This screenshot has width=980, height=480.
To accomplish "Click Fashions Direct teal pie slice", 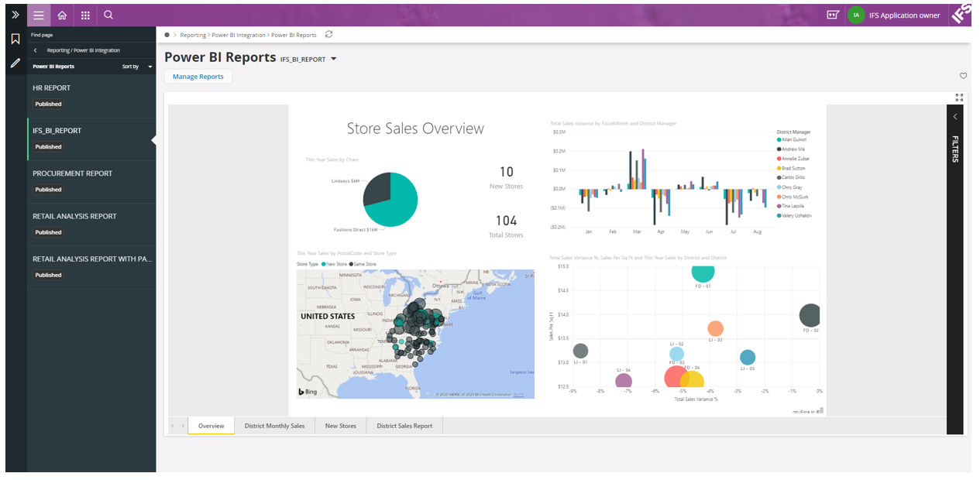I will [x=397, y=203].
